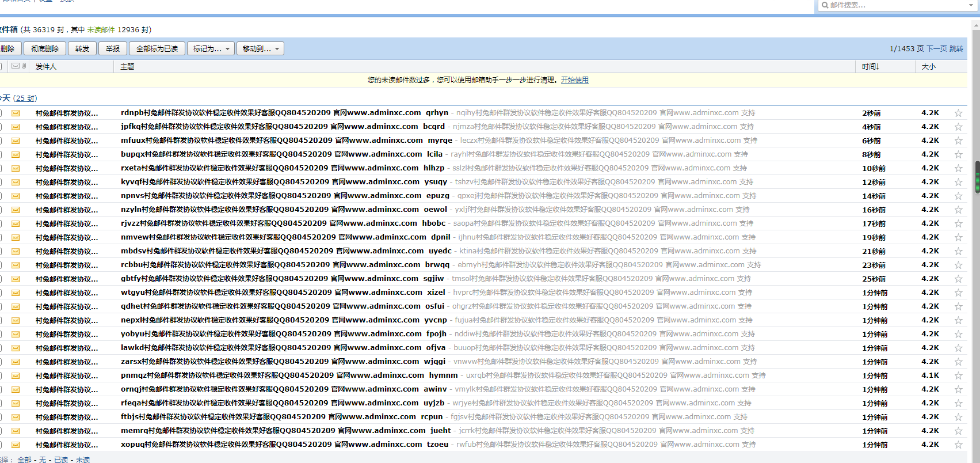This screenshot has width=980, height=463.
Task: Click the envelope status column header icon
Action: (16, 66)
